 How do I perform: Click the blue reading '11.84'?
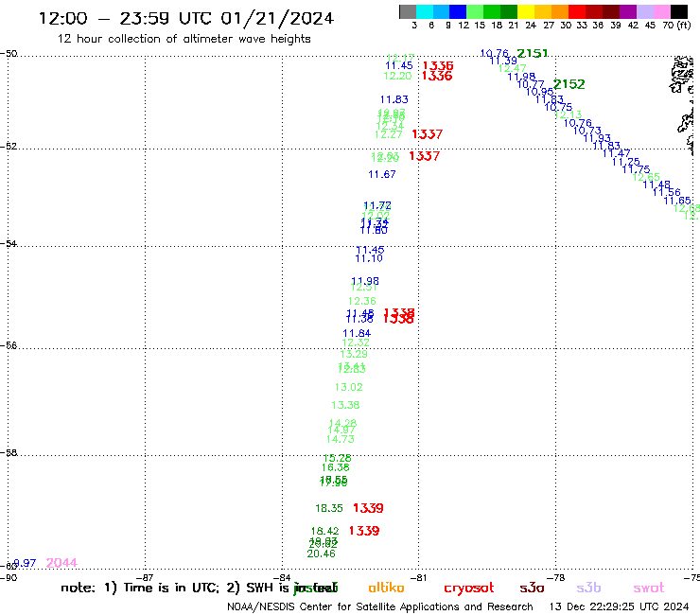point(357,333)
